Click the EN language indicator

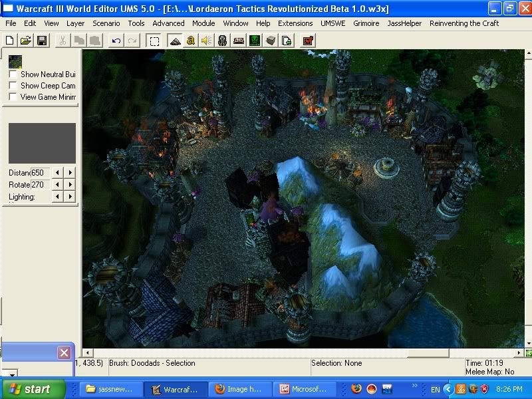(436, 390)
